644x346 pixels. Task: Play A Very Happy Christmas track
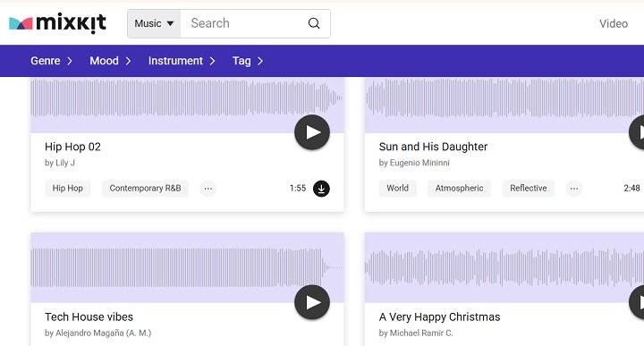click(x=637, y=302)
